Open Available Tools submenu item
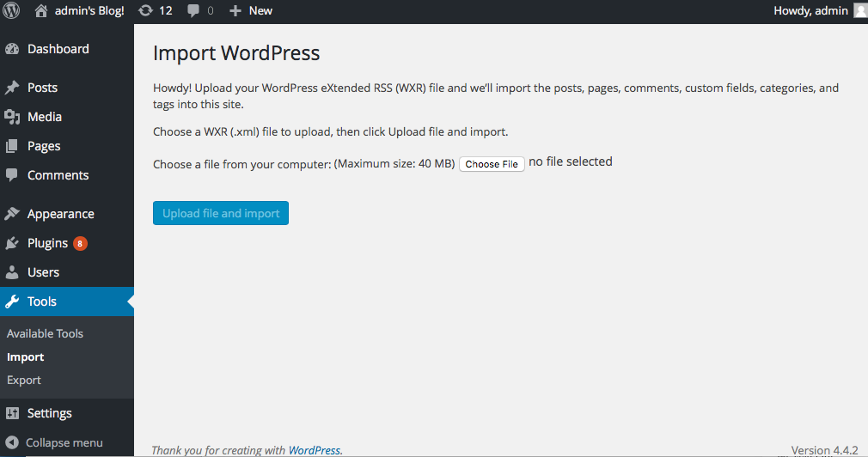The width and height of the screenshot is (868, 457). pos(45,333)
